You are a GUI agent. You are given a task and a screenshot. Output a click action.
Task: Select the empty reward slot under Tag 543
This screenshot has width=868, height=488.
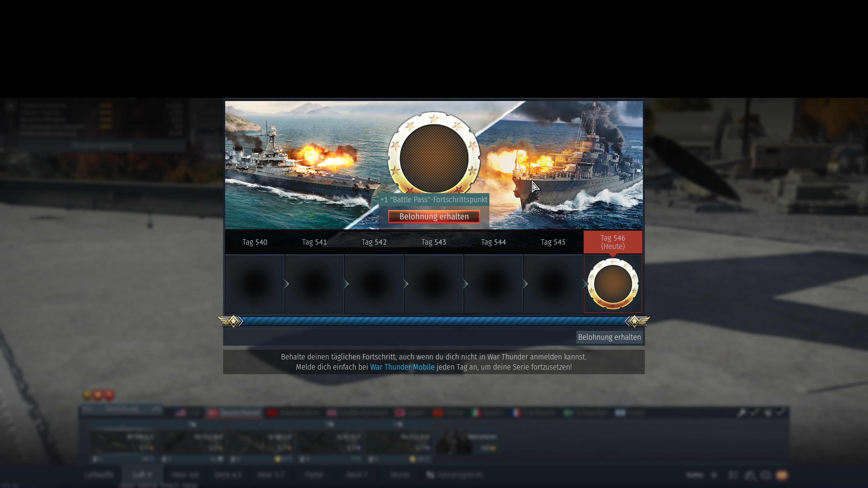pos(434,284)
